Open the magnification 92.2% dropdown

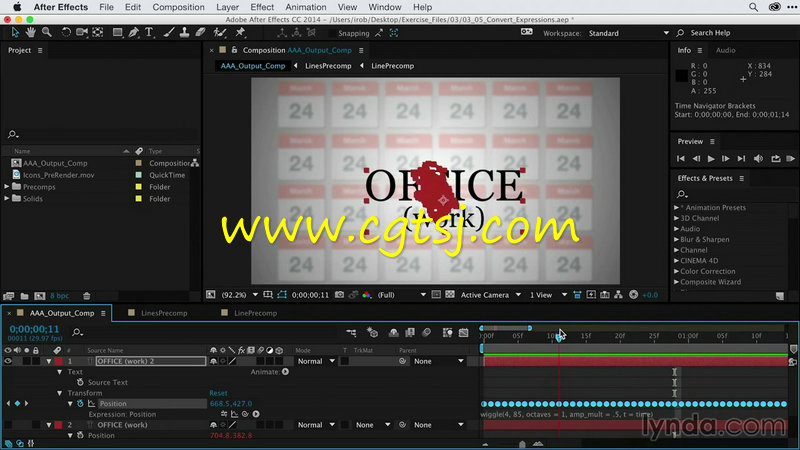(x=239, y=295)
